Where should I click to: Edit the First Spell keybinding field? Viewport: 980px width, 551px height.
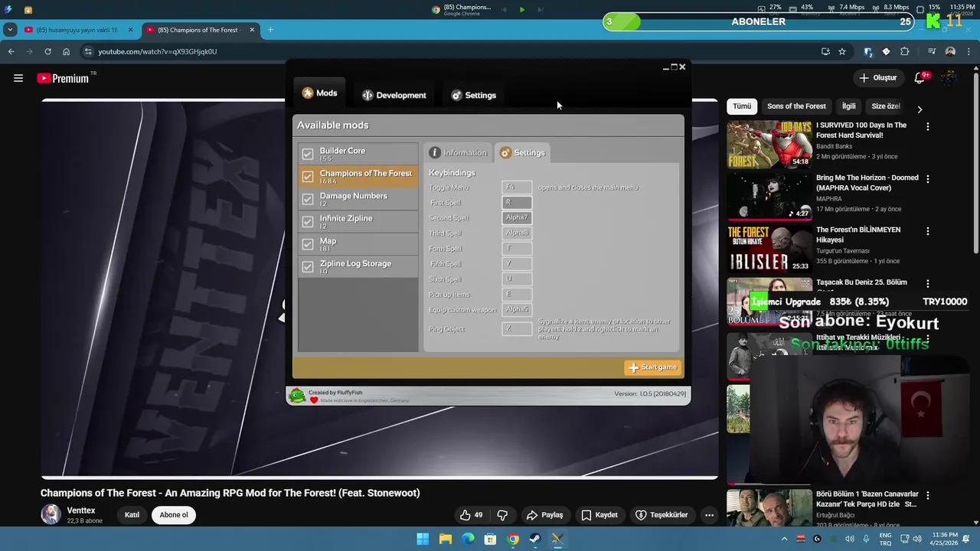517,202
